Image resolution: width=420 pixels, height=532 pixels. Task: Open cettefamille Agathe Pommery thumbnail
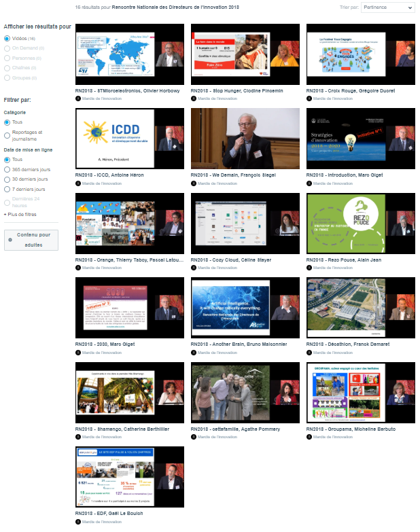tap(245, 393)
